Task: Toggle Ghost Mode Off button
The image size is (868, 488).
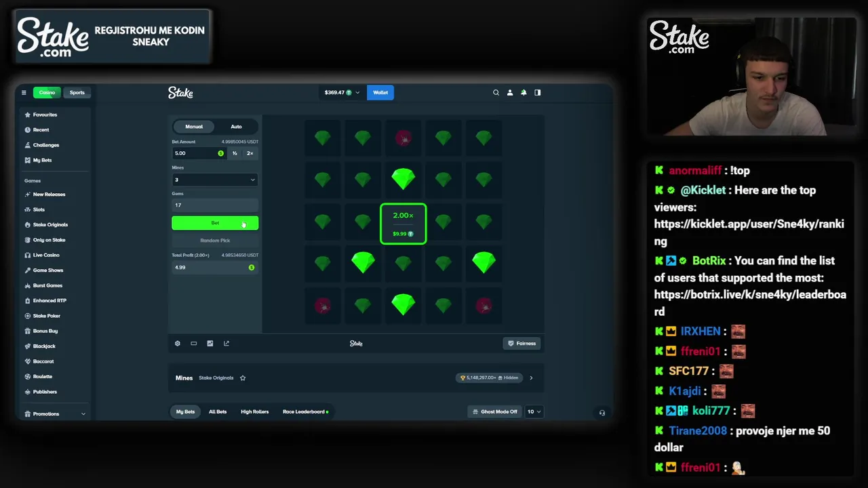Action: pyautogui.click(x=494, y=411)
